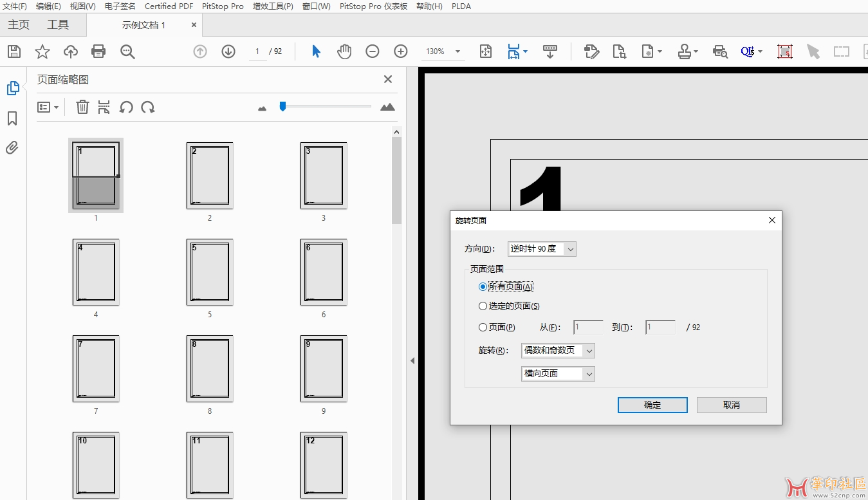868x500 pixels.
Task: Close the 旋转页面 dialog
Action: 772,220
